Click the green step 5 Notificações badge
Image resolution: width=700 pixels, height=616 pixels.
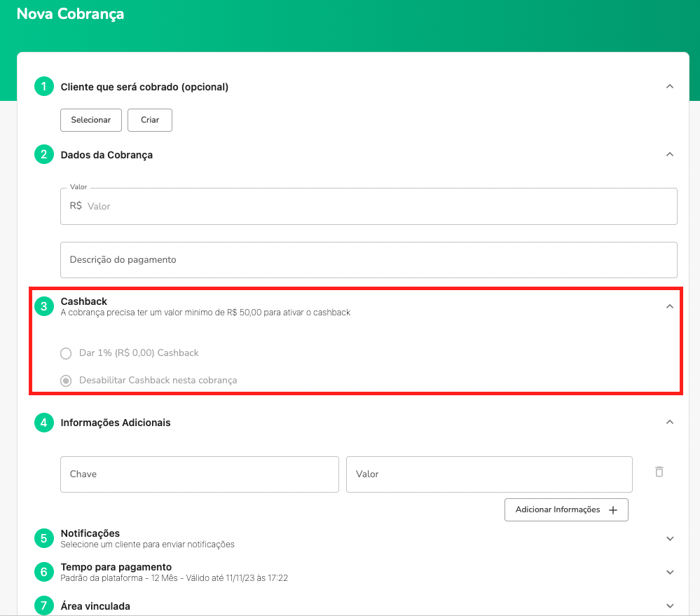point(43,538)
